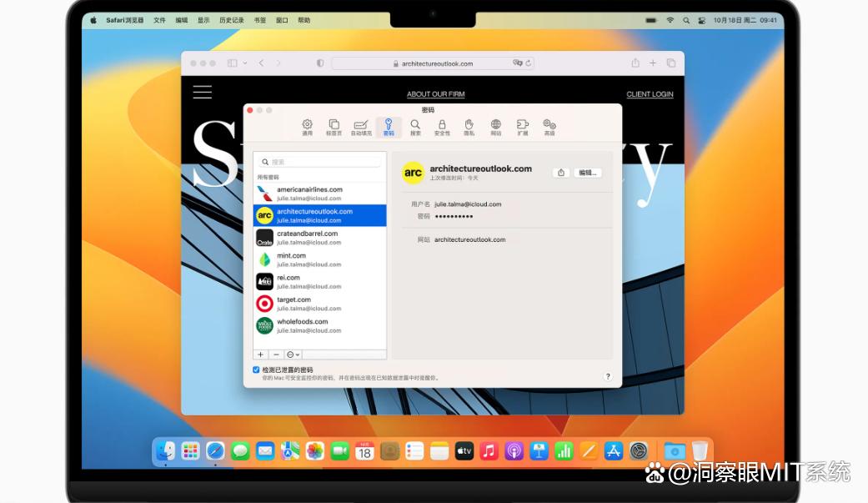Open the Privacy hand icon tab

point(469,128)
